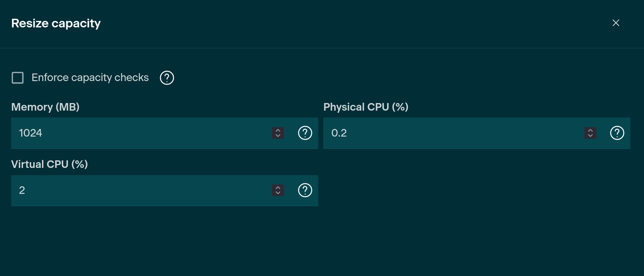Screen dimensions: 644x276
Task: Open help for Enforce capacity checks
Action: click(167, 78)
